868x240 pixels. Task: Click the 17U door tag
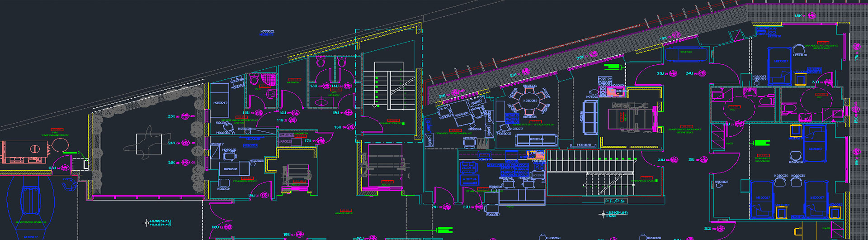click(x=307, y=141)
